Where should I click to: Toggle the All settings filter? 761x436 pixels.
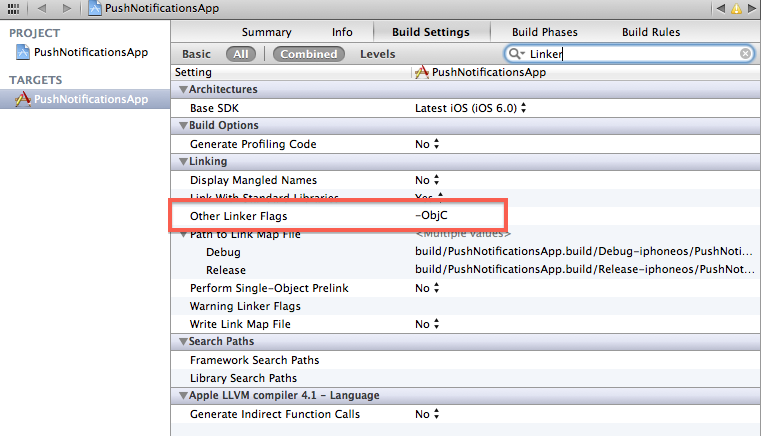pos(240,54)
